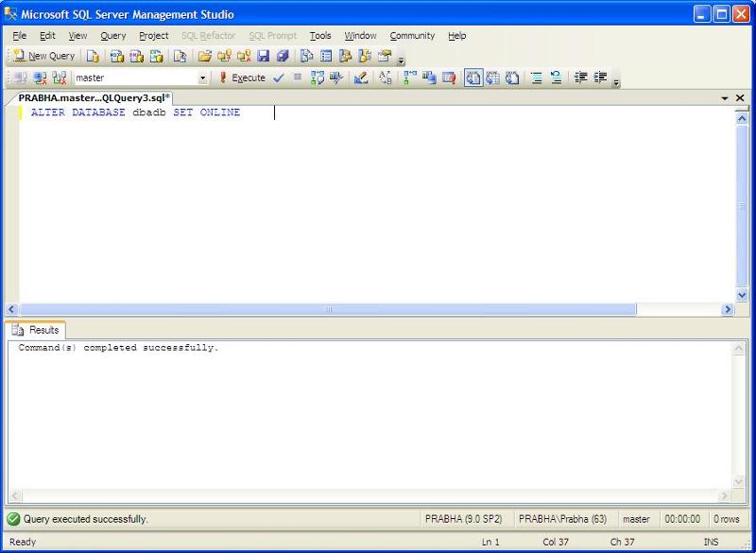This screenshot has height=553, width=756.
Task: Click the Save All icon
Action: click(283, 57)
